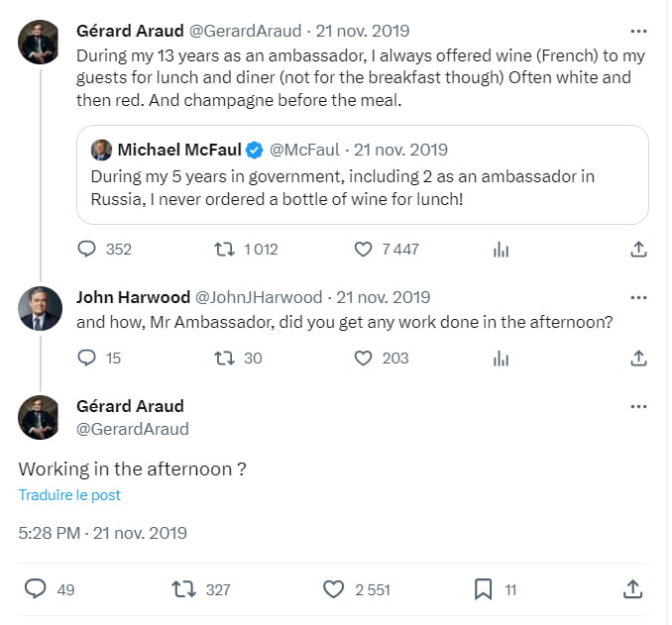Like the 'Working in the afternoon ?' tweet

click(334, 589)
